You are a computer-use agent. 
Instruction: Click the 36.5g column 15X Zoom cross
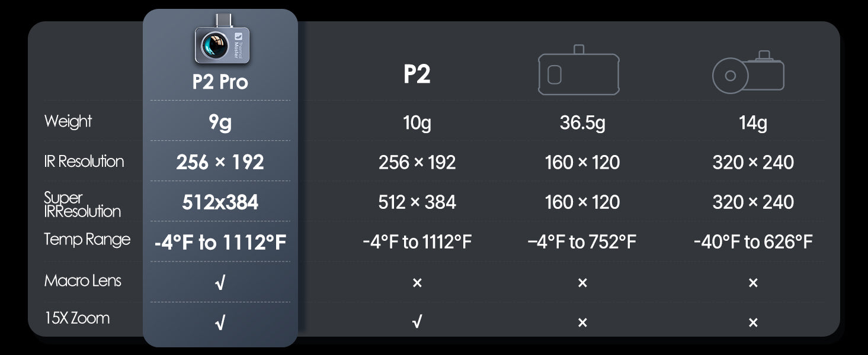coord(582,322)
